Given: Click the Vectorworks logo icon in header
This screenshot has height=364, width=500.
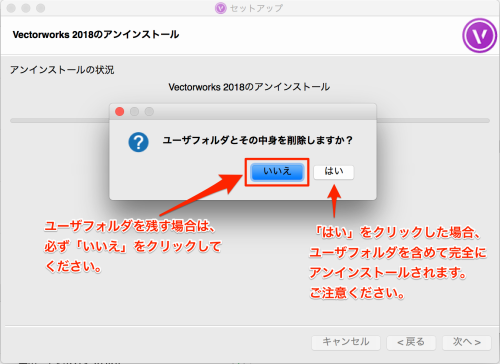Looking at the screenshot, I should 479,35.
